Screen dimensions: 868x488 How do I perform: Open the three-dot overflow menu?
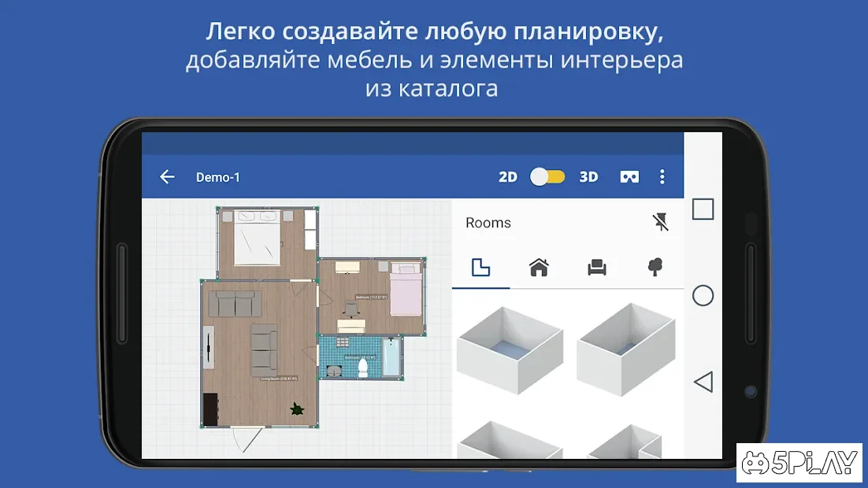(x=662, y=177)
